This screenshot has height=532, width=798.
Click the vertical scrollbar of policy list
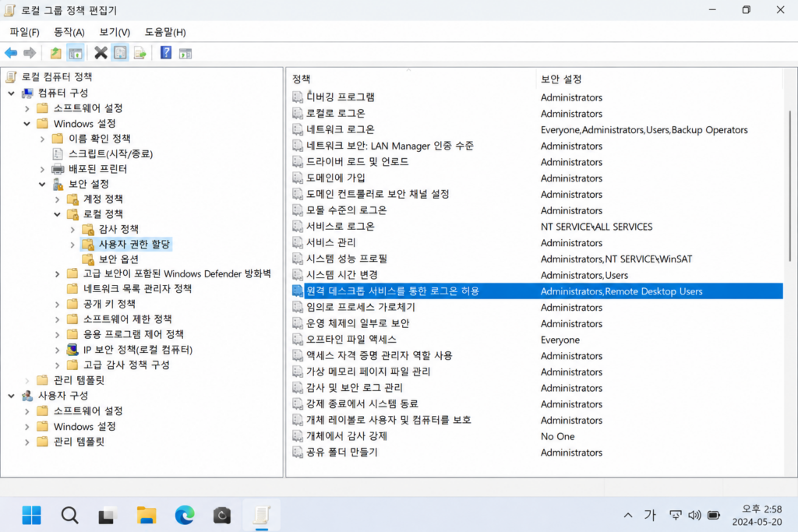[790, 185]
